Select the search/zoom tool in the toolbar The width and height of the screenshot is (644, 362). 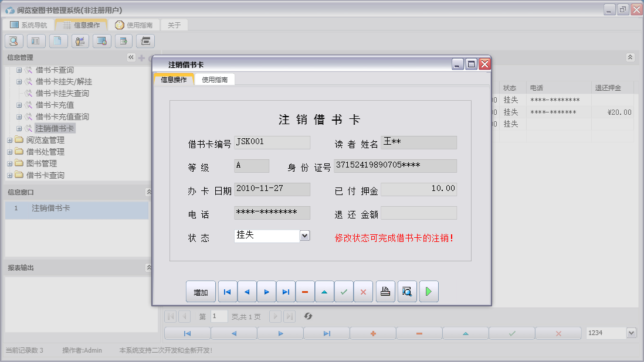(x=13, y=41)
